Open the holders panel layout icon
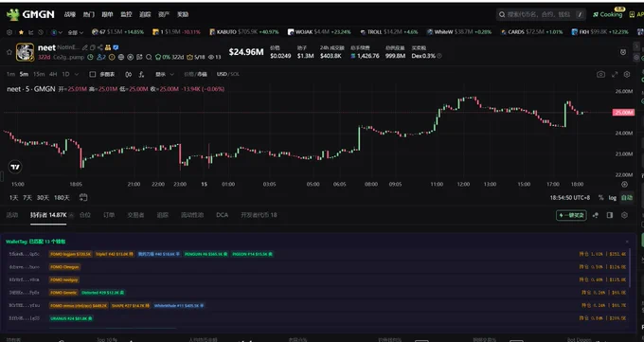Viewport: 644px width, 342px height. [x=610, y=215]
